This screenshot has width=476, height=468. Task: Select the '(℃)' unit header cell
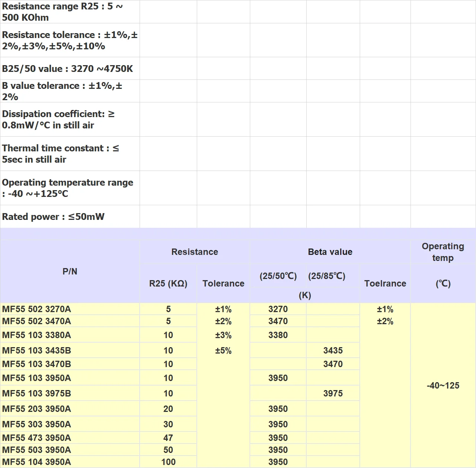point(443,284)
